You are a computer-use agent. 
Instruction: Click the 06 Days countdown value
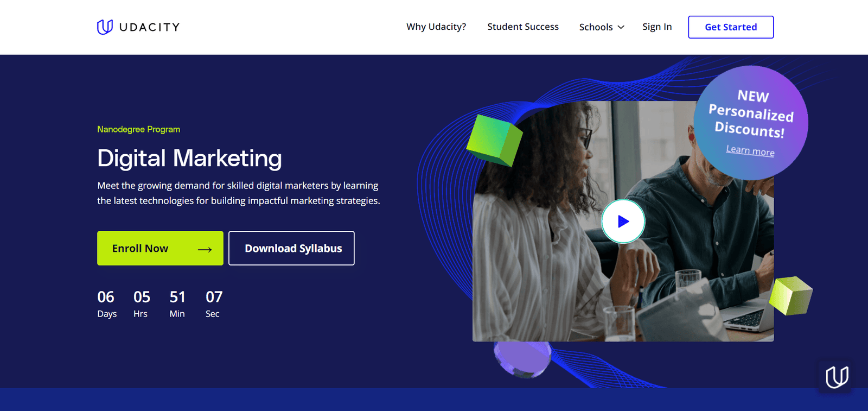pyautogui.click(x=107, y=304)
